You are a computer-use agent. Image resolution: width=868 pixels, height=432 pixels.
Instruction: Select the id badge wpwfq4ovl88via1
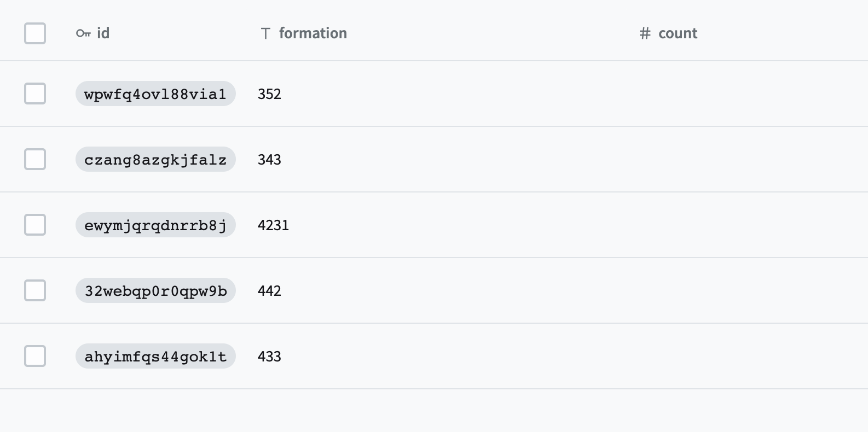click(155, 94)
